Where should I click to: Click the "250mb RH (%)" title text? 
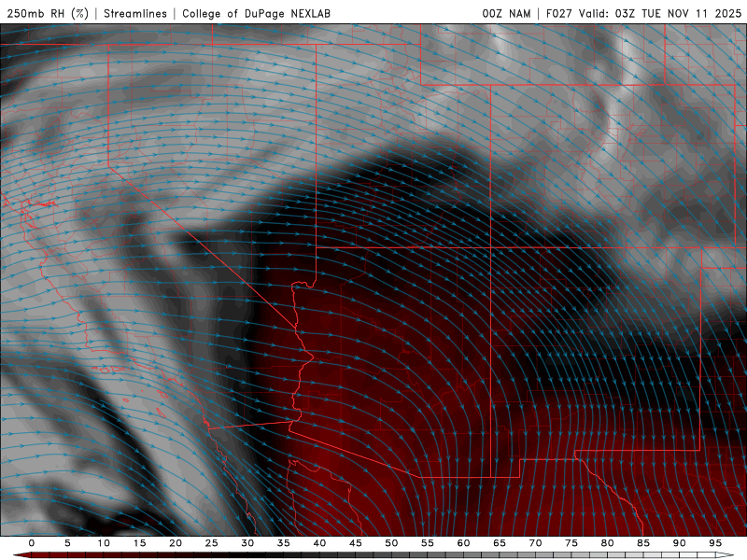48,13
